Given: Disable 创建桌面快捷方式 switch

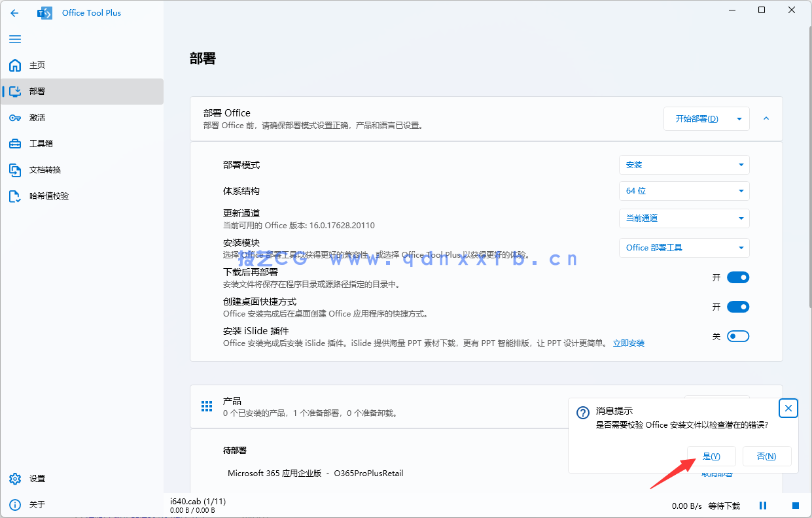Looking at the screenshot, I should [737, 306].
